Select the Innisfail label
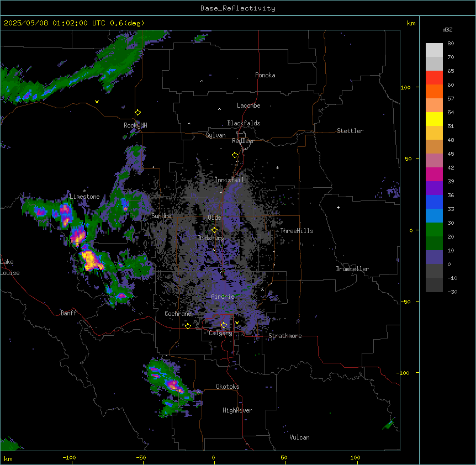 (229, 180)
